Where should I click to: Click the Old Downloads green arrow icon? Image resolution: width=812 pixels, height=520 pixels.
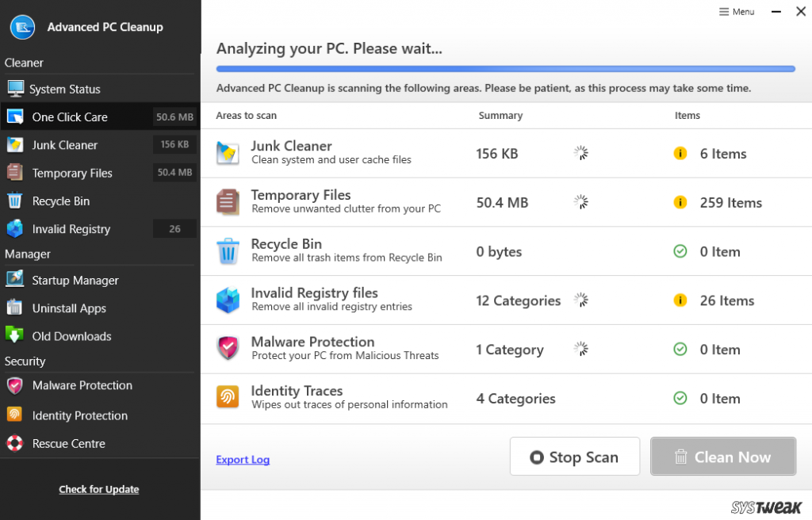[x=14, y=335]
